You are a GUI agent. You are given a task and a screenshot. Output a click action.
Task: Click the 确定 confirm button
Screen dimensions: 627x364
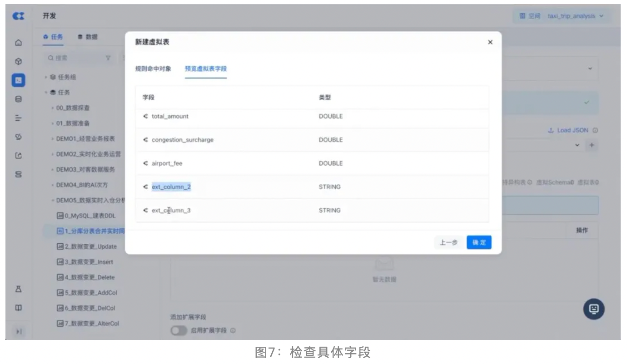pyautogui.click(x=479, y=242)
